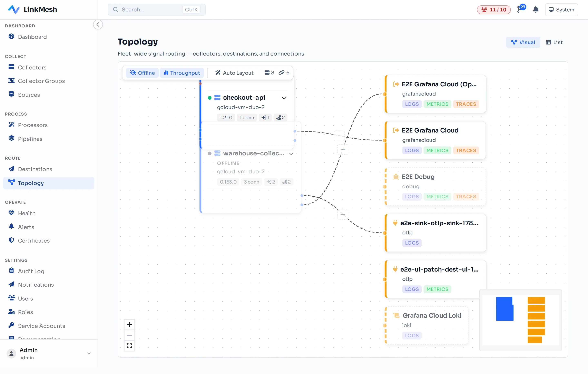588x374 pixels.
Task: Switch to Visual topology view
Action: tap(523, 42)
